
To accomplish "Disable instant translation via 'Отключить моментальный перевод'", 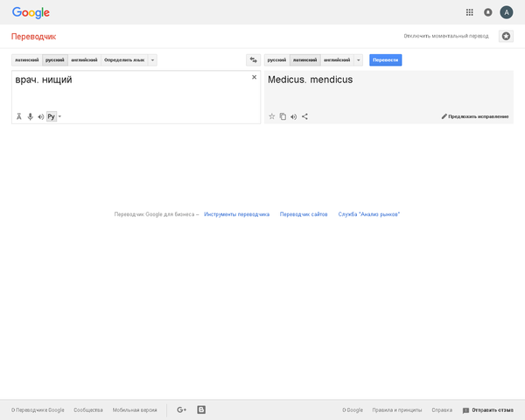I will tap(446, 36).
